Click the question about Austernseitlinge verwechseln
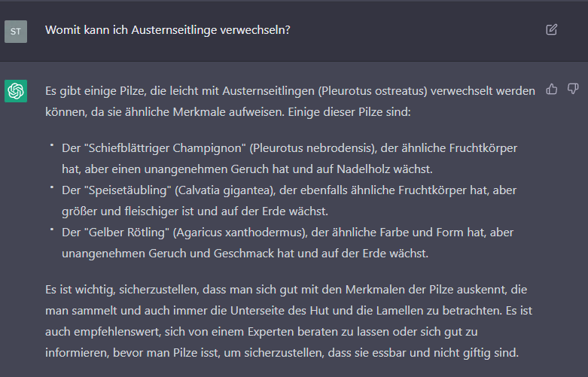Viewport: 588px width, 377px height. point(168,30)
